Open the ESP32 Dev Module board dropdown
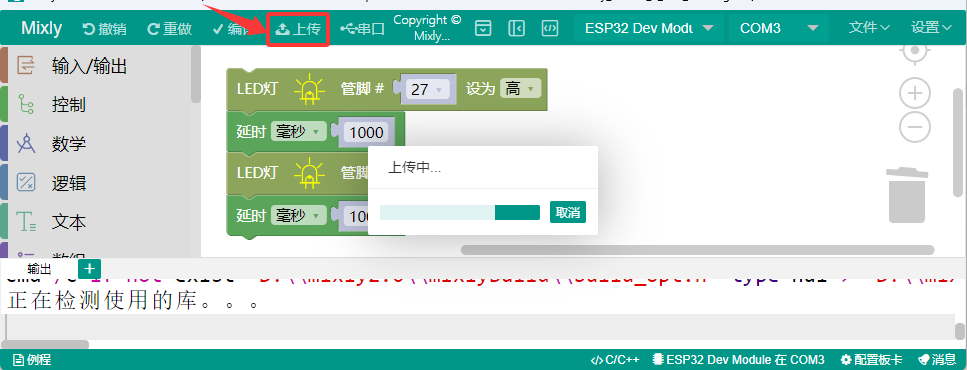 coord(649,28)
